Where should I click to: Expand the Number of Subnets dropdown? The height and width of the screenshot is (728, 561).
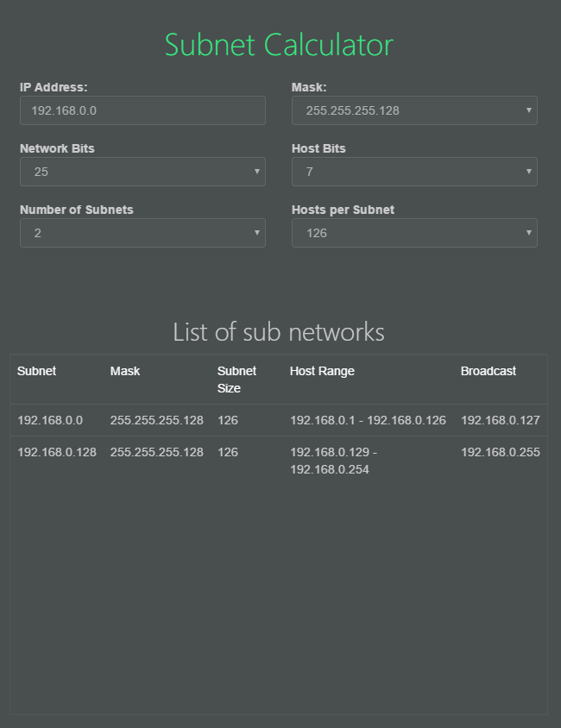pos(142,233)
